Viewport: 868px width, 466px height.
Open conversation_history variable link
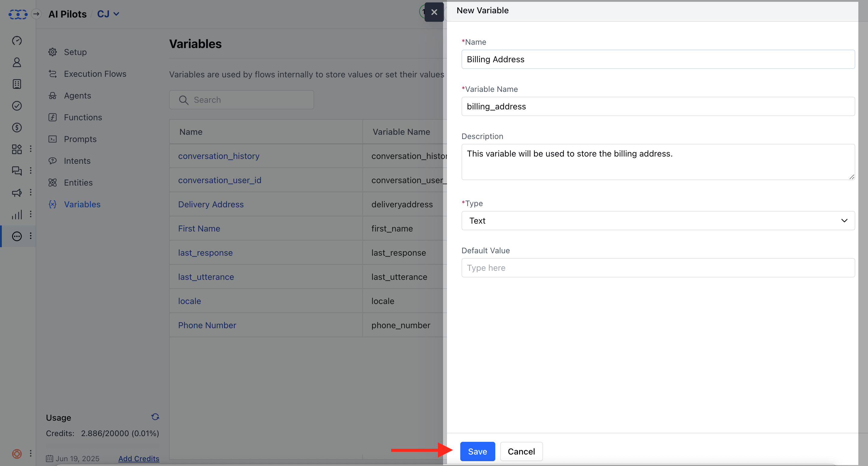[219, 156]
